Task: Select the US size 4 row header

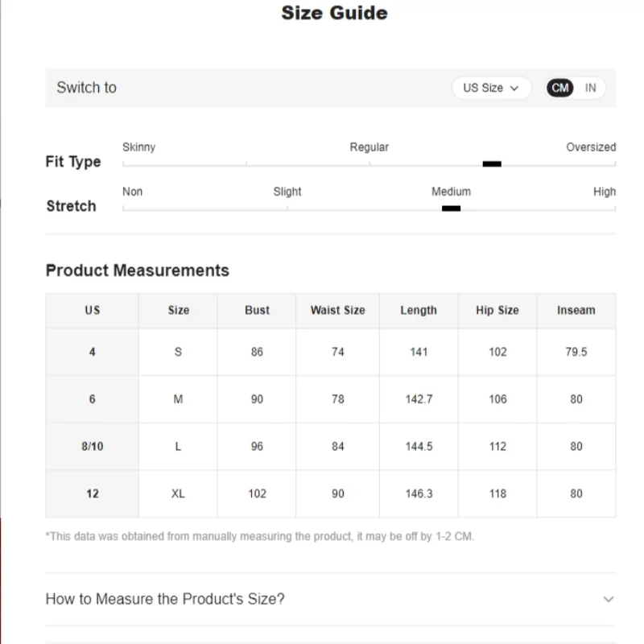Action: 92,352
